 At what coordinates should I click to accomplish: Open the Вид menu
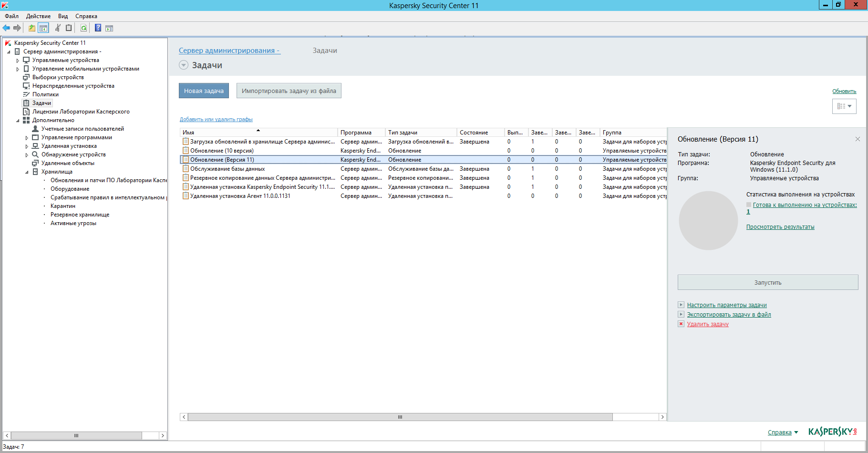click(x=63, y=16)
